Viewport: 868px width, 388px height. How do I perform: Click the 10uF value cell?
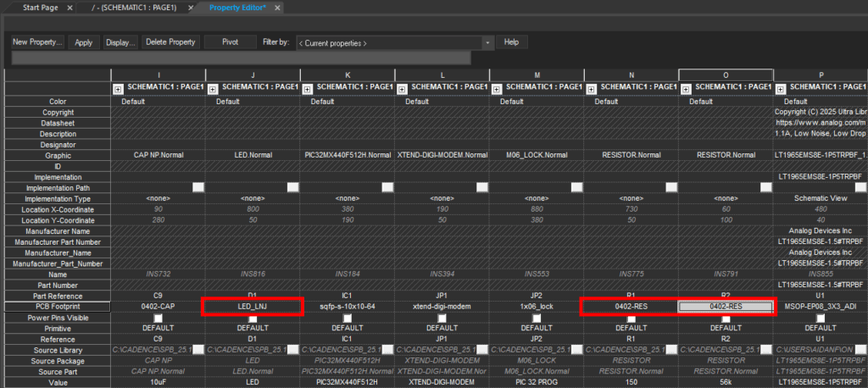click(x=159, y=382)
